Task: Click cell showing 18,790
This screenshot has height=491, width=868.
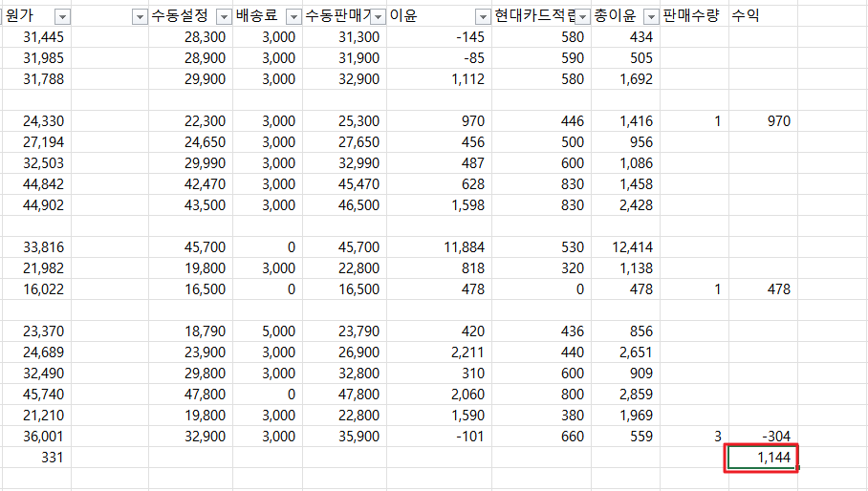Action: [x=190, y=331]
